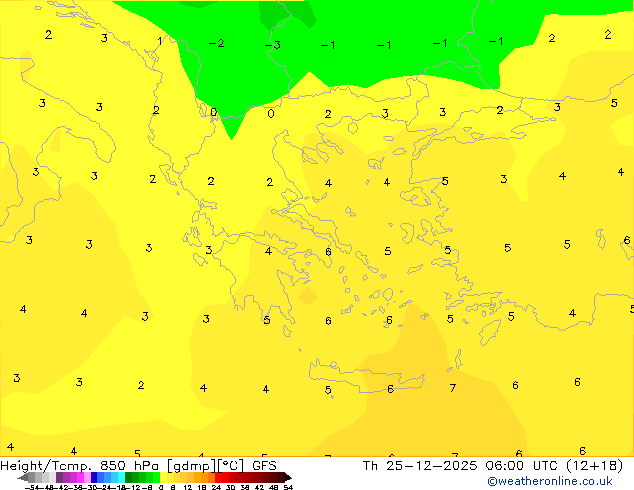This screenshot has width=634, height=490.
Task: Select the cyan swatch in the temperature legend
Action: pyautogui.click(x=122, y=477)
